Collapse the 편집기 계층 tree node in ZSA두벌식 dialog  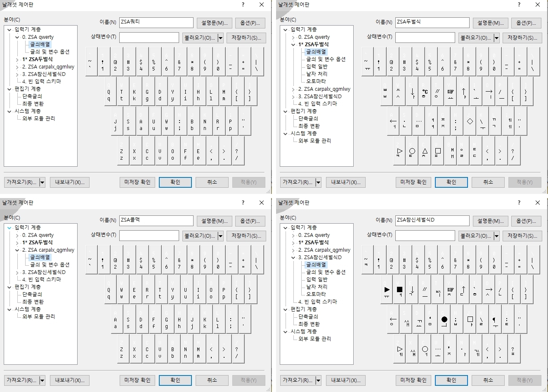pos(285,111)
